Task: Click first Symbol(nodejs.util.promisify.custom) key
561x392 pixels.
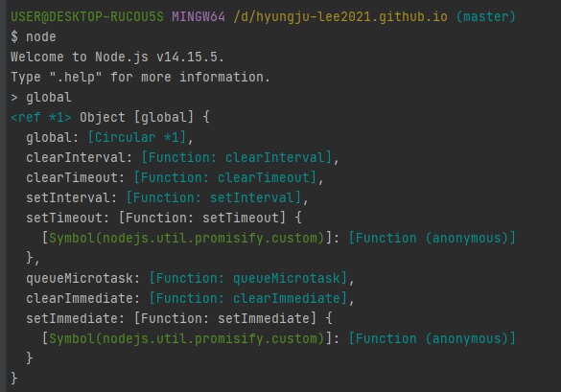Action: (x=186, y=238)
